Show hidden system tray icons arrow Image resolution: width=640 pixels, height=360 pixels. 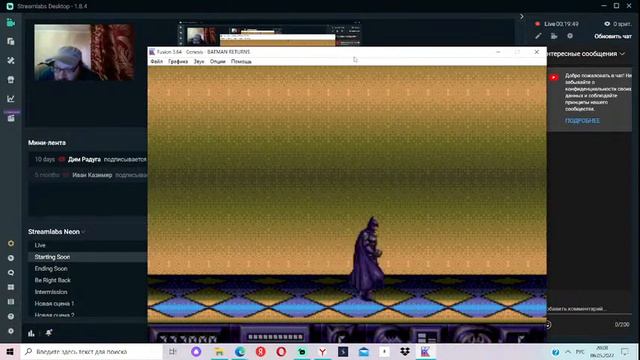point(568,351)
